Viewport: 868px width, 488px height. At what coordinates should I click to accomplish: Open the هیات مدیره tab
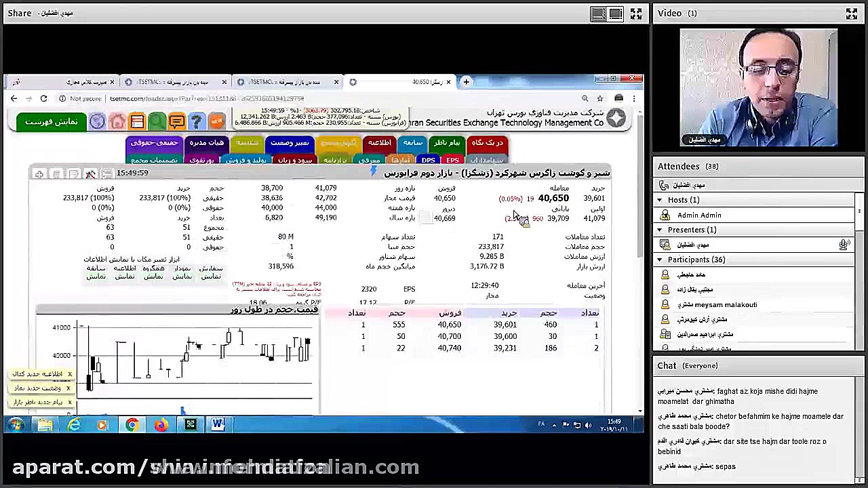(207, 143)
